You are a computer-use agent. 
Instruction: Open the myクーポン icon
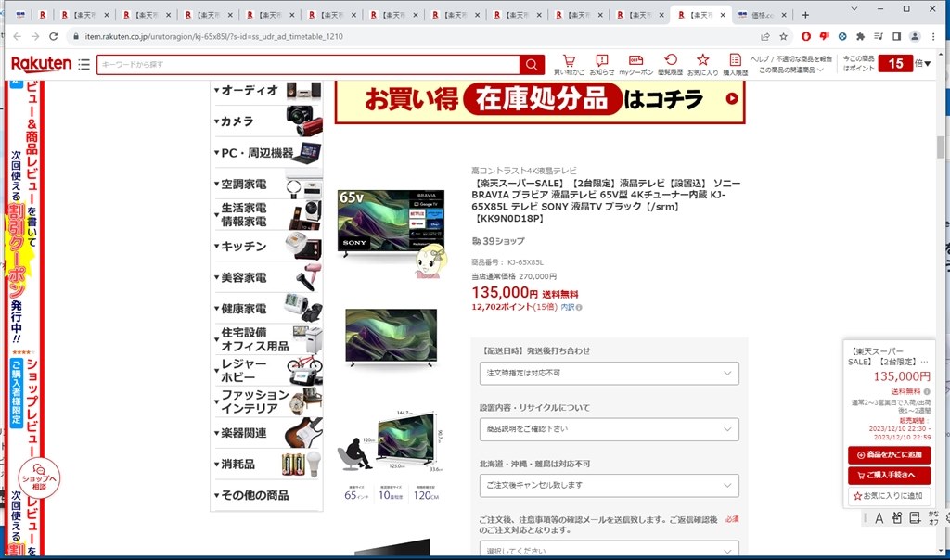point(636,64)
